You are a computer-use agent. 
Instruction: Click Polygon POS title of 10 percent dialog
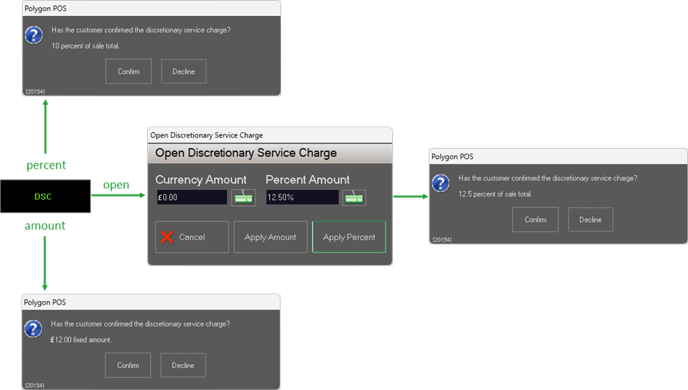46,8
